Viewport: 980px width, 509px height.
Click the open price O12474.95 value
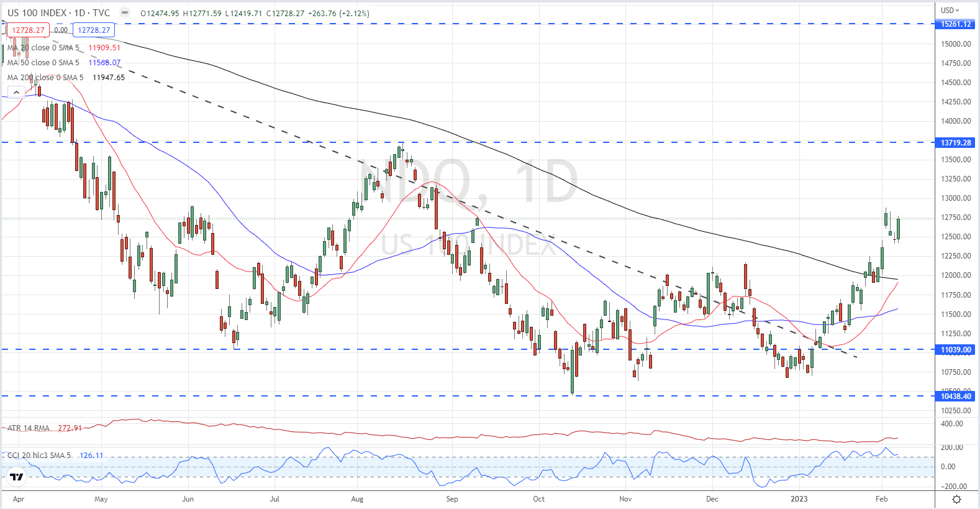click(160, 13)
